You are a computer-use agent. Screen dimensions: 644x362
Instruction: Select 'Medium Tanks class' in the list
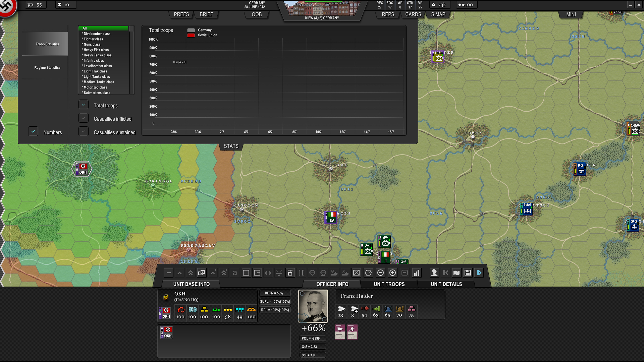pyautogui.click(x=103, y=82)
